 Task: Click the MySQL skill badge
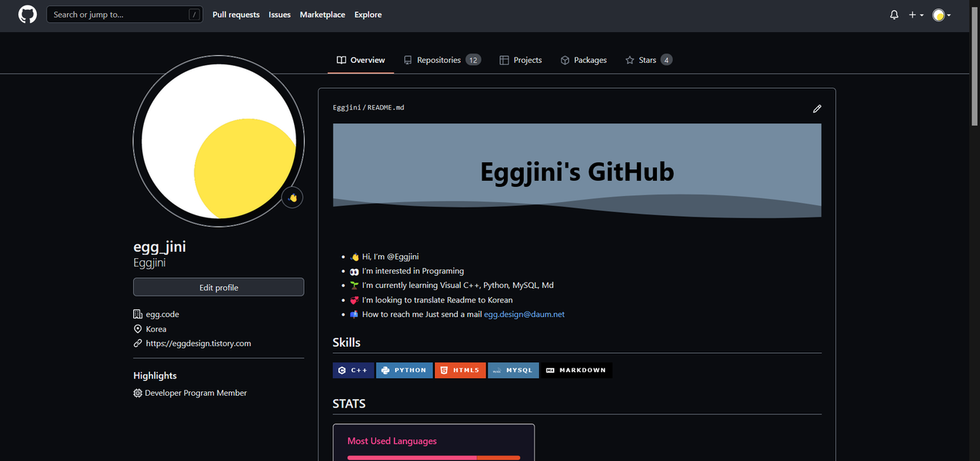coord(513,371)
